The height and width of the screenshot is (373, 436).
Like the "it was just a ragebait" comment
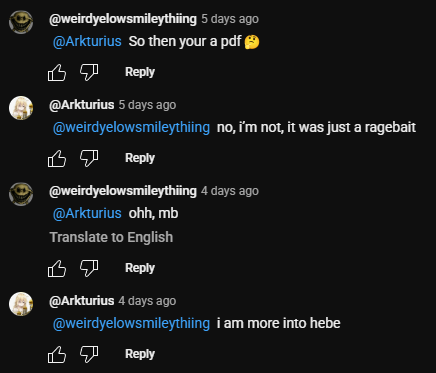click(57, 158)
